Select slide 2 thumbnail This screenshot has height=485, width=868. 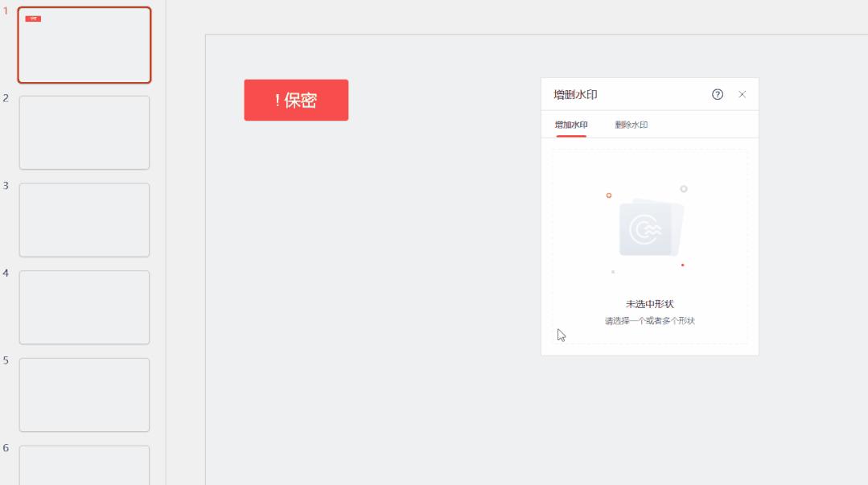point(84,132)
